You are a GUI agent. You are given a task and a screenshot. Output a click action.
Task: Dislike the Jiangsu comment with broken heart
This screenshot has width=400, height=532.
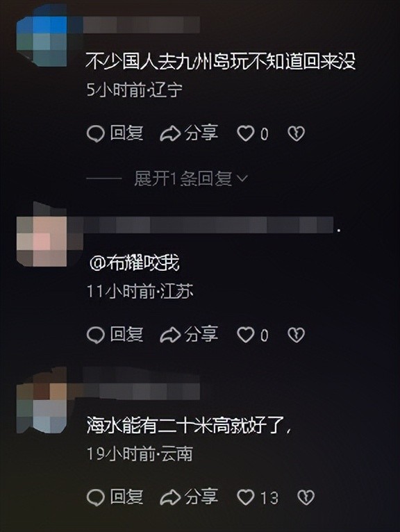pos(296,335)
